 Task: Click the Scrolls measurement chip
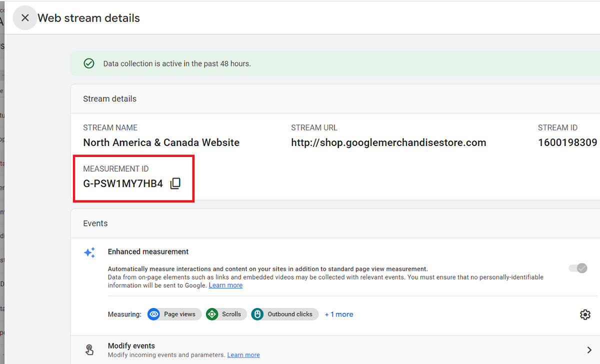[x=226, y=314]
